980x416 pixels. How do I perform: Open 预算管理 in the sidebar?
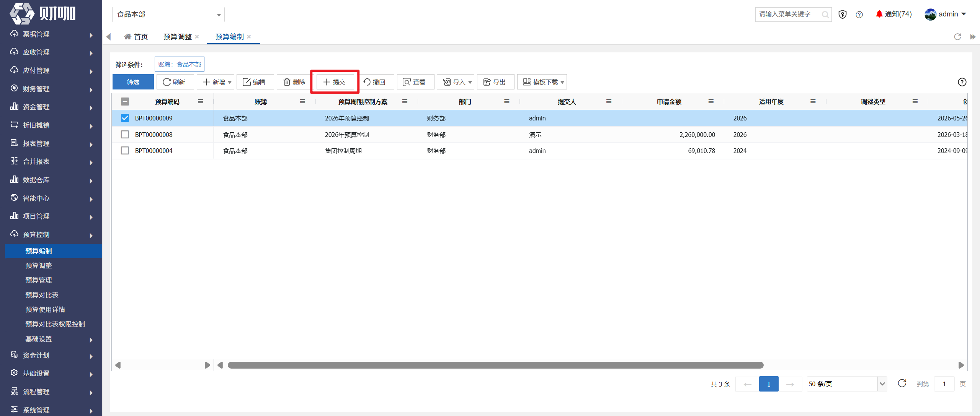39,280
